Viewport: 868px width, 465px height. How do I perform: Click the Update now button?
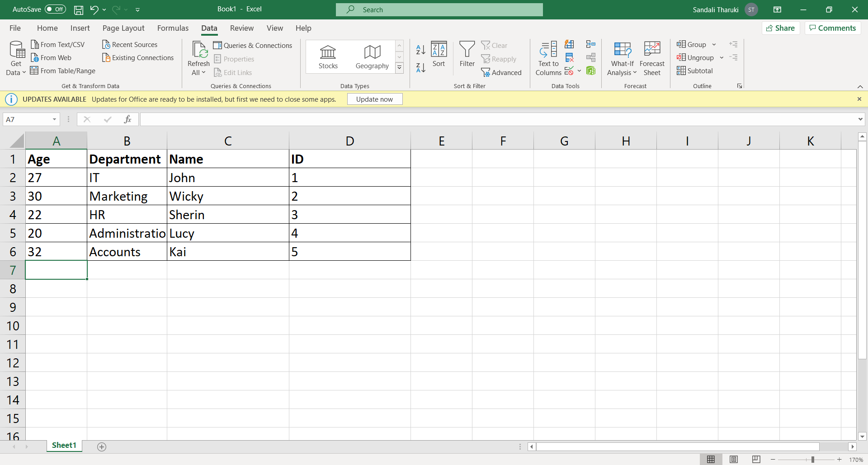click(x=374, y=99)
